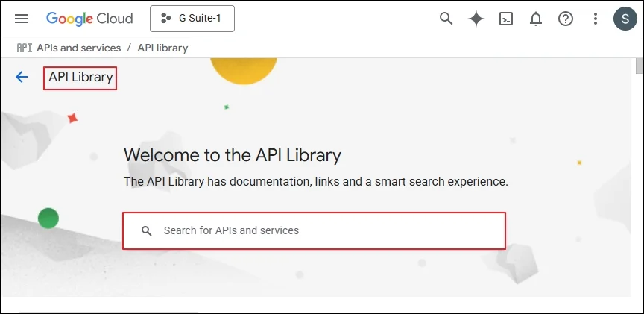Open the help question mark menu
The image size is (644, 314).
tap(566, 19)
